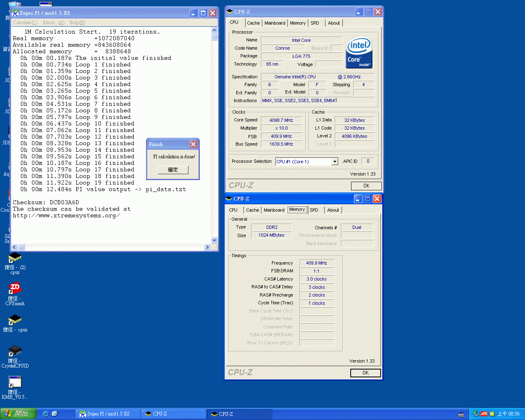Click the Loop 19 finished line

(x=78, y=183)
